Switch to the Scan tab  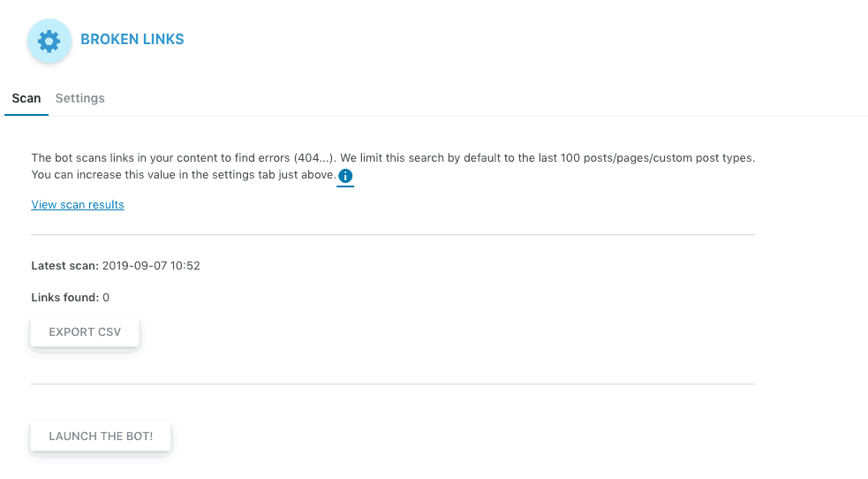coord(26,99)
